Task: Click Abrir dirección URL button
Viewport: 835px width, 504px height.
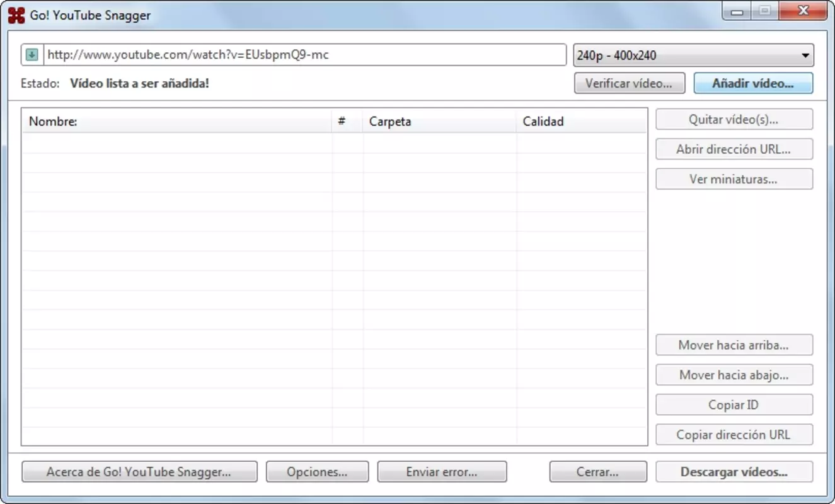Action: [734, 149]
